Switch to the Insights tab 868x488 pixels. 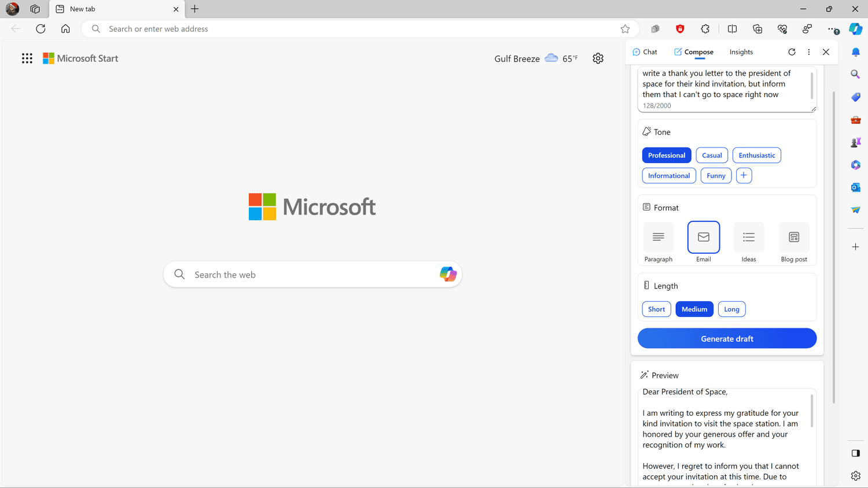pos(741,52)
